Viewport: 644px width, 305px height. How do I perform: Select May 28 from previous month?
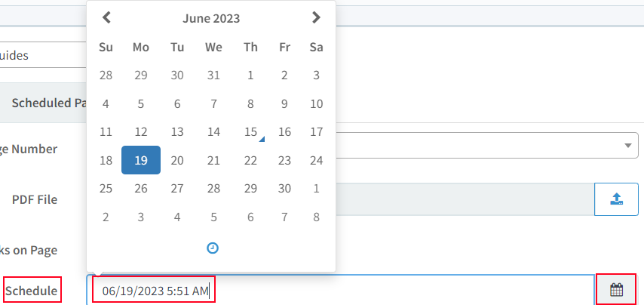[x=106, y=75]
